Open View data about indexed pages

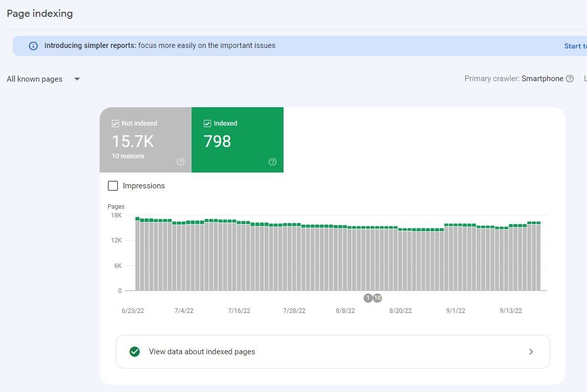click(x=202, y=352)
